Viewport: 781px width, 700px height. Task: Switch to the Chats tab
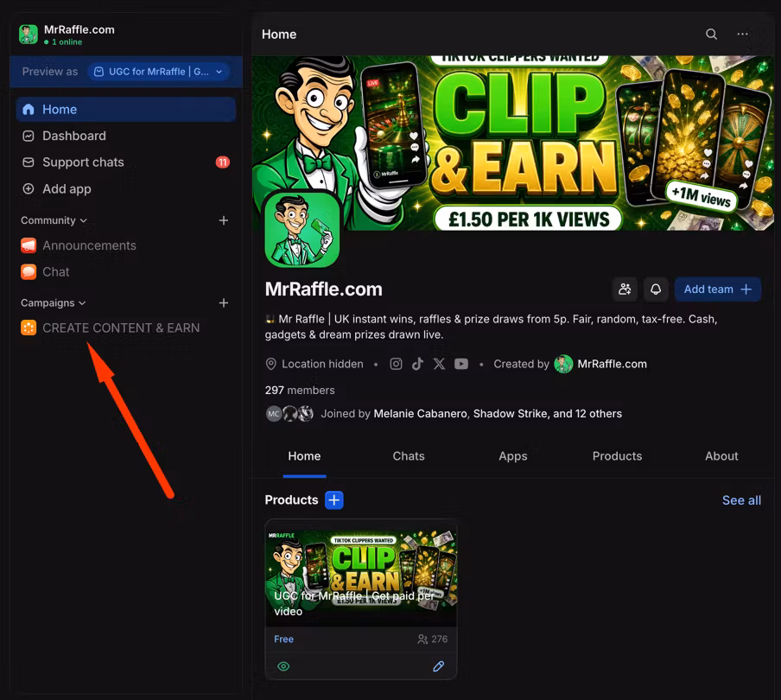(409, 456)
